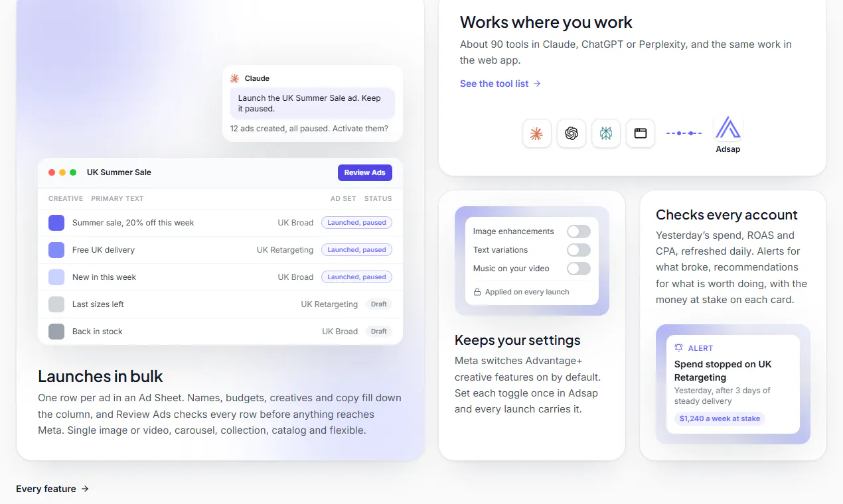Click the CREATIVE column header
843x504 pixels.
pyautogui.click(x=66, y=198)
